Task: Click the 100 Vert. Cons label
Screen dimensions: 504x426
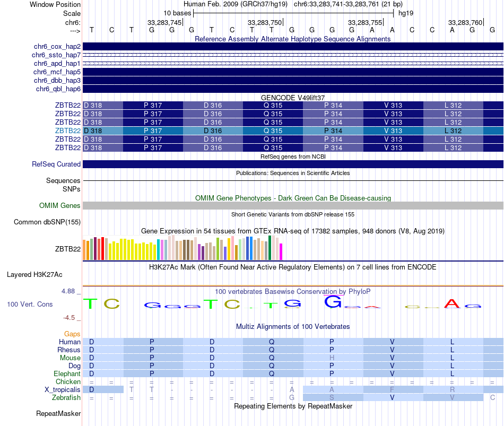Action: [x=30, y=304]
